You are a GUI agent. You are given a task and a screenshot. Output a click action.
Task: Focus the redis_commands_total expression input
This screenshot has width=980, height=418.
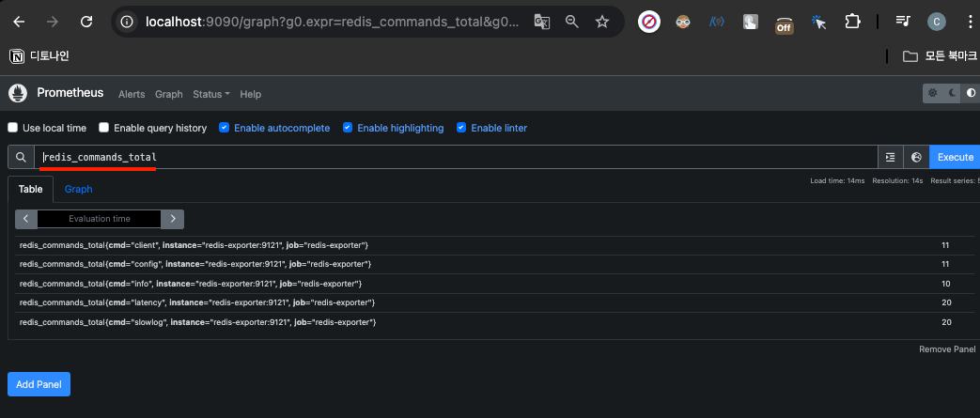tap(456, 157)
